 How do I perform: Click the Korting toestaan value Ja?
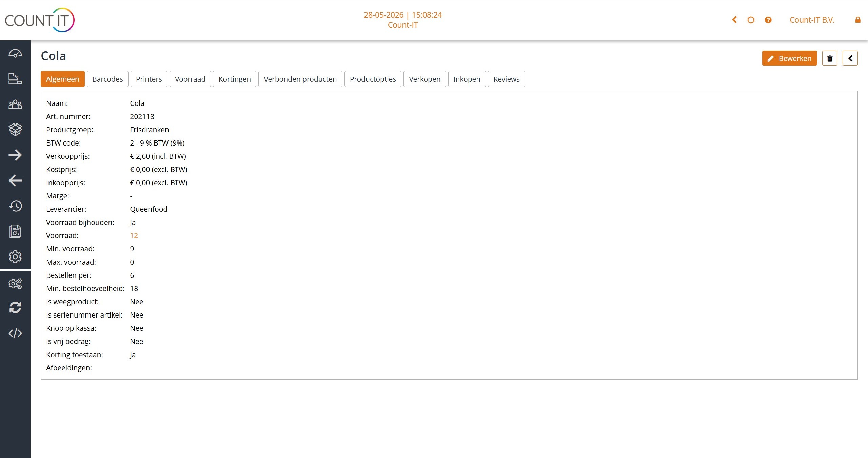(x=133, y=355)
